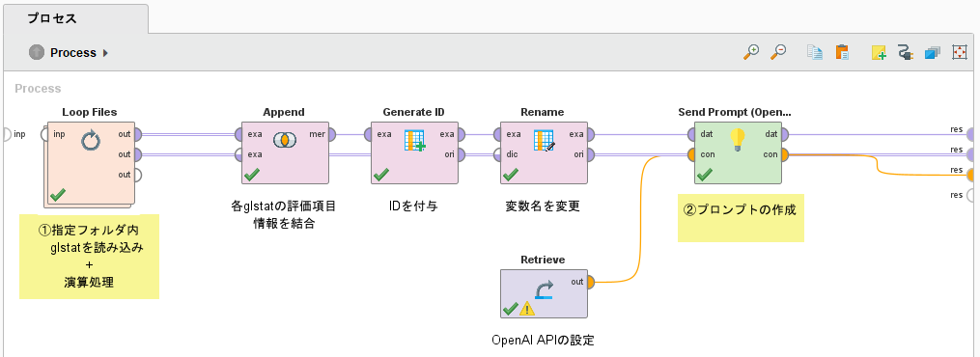Screen dimensions: 980x357
Task: Select the Loop Files operator
Action: click(x=90, y=163)
